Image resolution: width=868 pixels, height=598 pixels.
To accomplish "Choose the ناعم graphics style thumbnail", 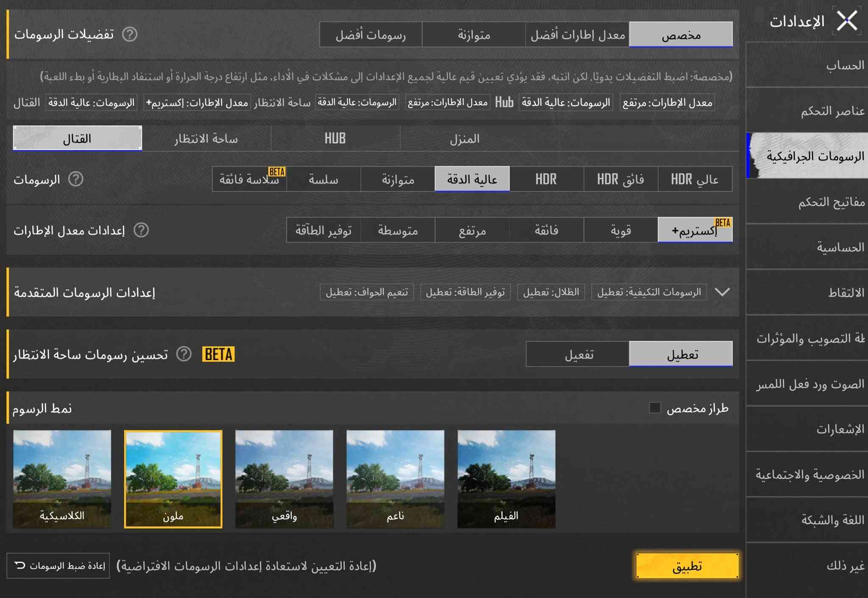I will click(x=395, y=479).
